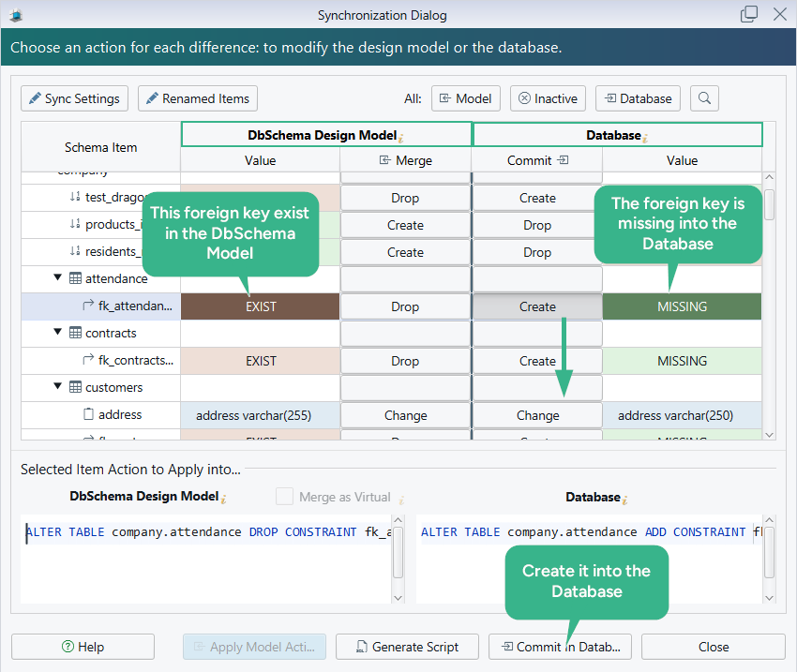This screenshot has height=672, width=797.
Task: Click info icon by lower Database label
Action: pos(624,500)
